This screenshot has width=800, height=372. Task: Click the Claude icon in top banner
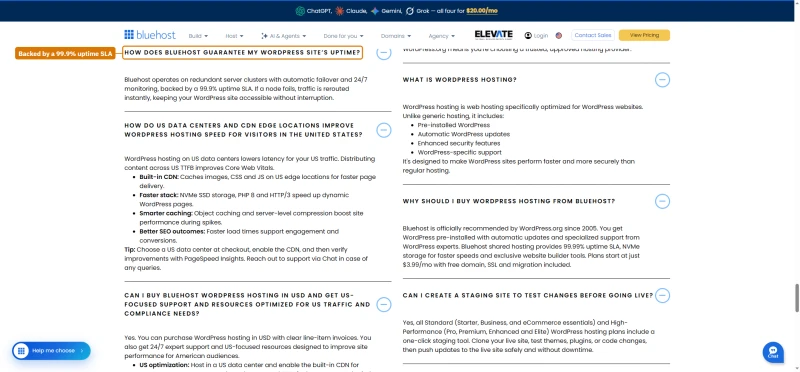[339, 11]
